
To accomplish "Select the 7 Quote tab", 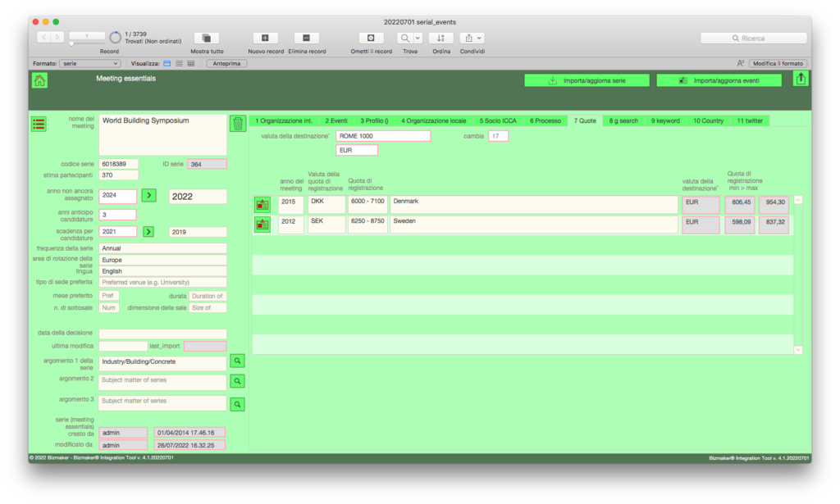I will (585, 121).
